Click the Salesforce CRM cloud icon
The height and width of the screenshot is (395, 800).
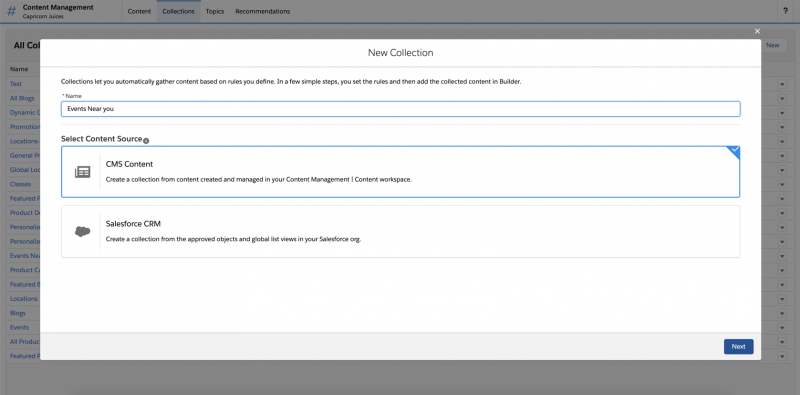point(83,231)
